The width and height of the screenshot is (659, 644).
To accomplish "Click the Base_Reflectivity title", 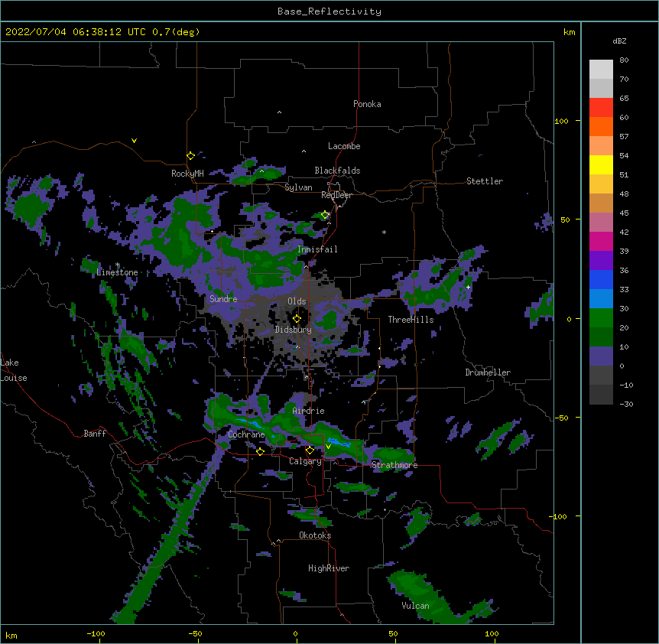I will (329, 11).
